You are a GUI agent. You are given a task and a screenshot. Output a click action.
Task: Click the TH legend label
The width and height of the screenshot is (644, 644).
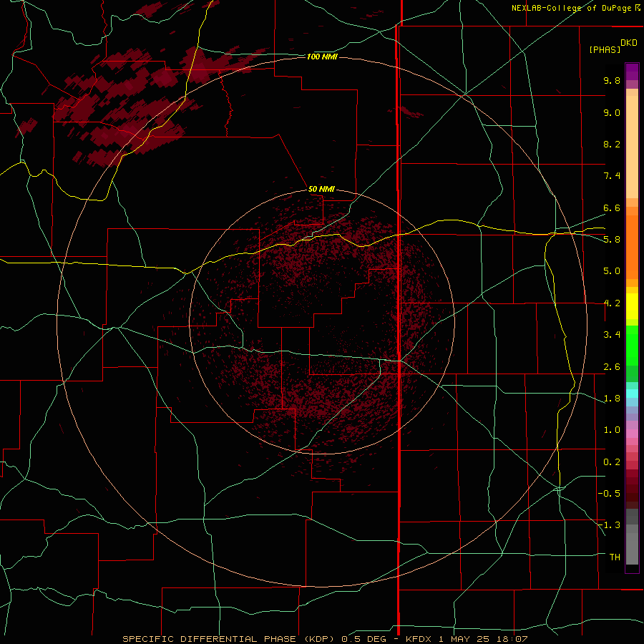(615, 557)
